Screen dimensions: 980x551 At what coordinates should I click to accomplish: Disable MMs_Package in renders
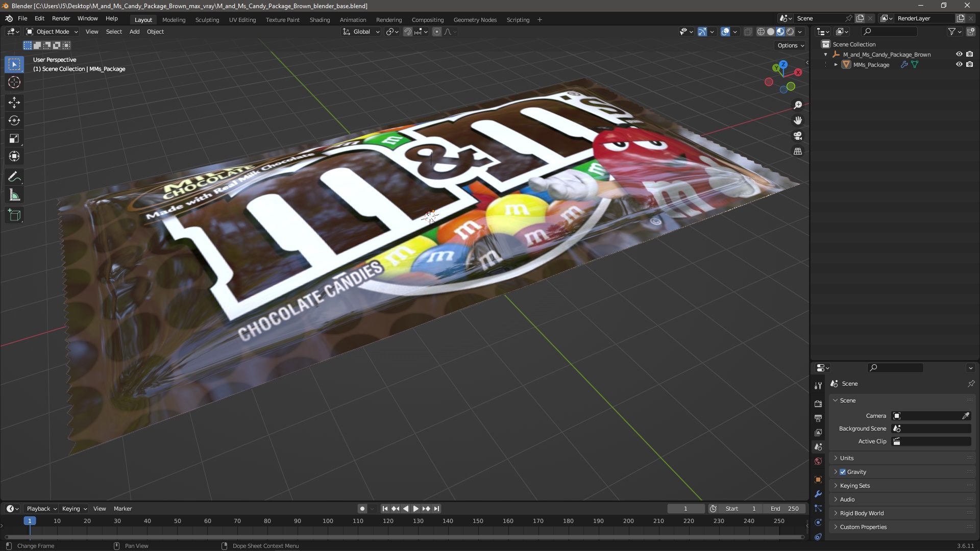click(x=969, y=64)
